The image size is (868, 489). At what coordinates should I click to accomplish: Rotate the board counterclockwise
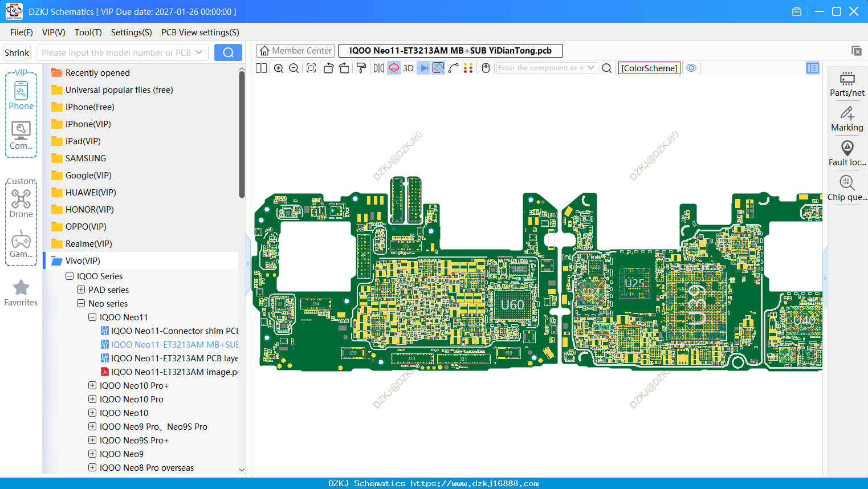point(328,68)
